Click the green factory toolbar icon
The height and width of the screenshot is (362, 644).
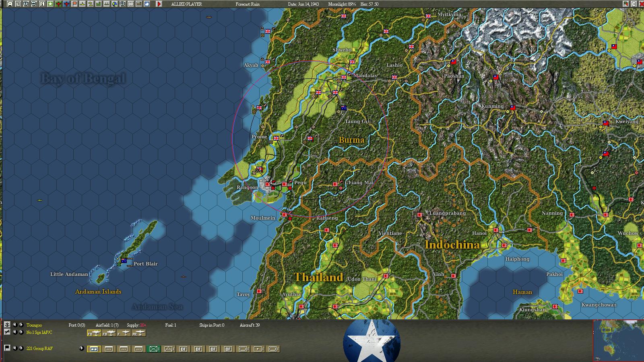pyautogui.click(x=99, y=4)
